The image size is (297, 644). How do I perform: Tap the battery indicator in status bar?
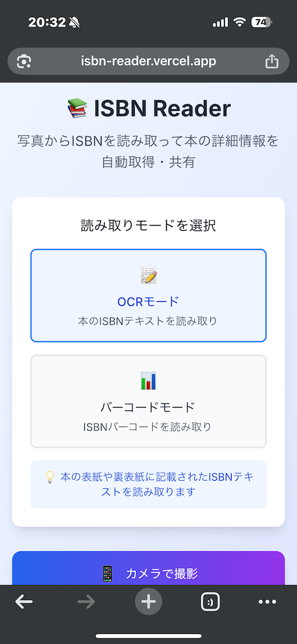point(262,22)
